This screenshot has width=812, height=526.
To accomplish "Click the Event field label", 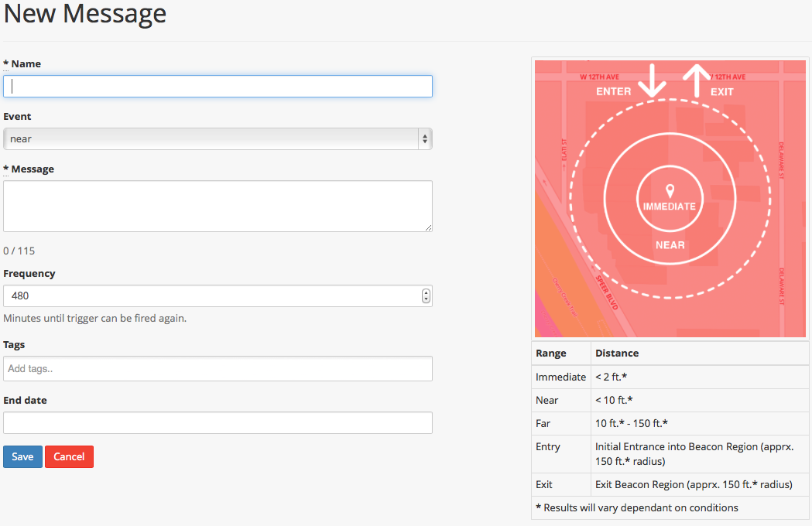I will [x=17, y=117].
